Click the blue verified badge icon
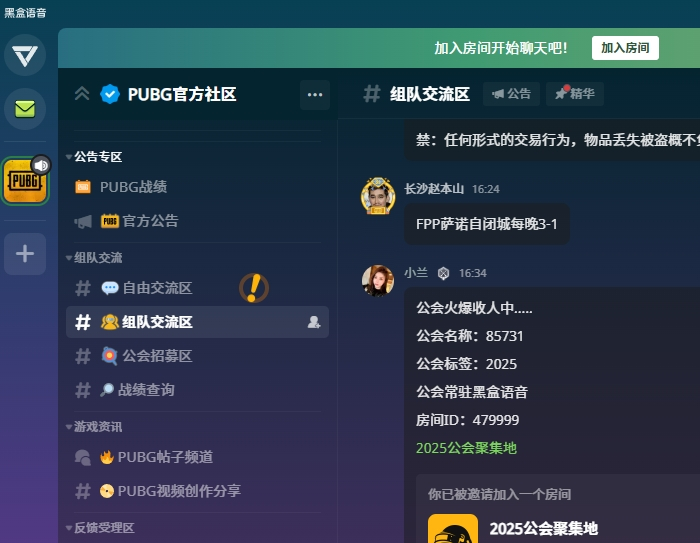 tap(110, 94)
